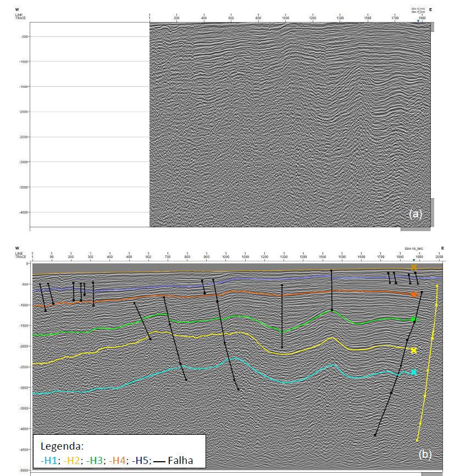This screenshot has width=449, height=476.
Task: Click depth label -5000 on the axis
Action: [x=24, y=470]
